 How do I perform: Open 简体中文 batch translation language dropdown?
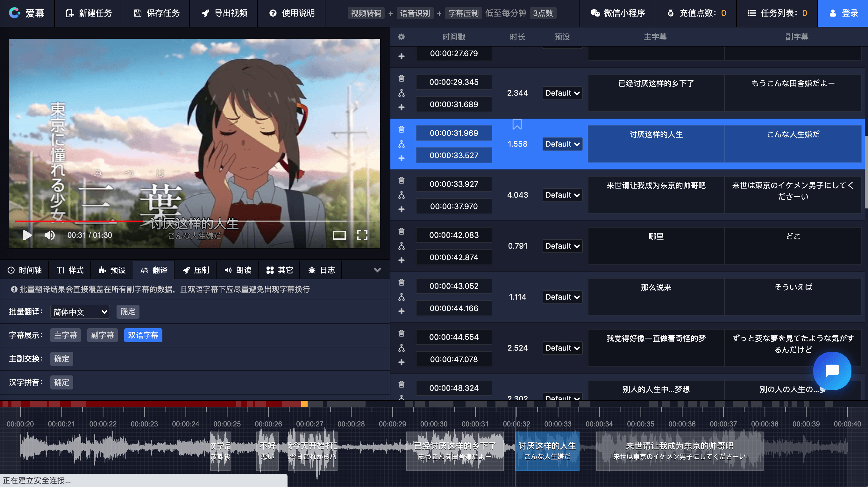coord(80,312)
